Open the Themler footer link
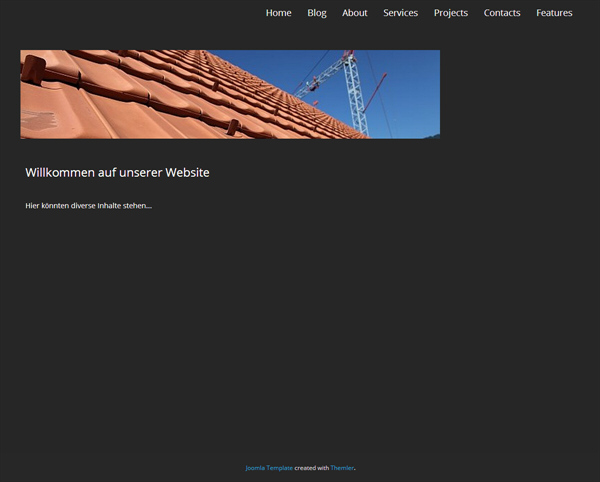This screenshot has height=482, width=600. click(x=342, y=468)
